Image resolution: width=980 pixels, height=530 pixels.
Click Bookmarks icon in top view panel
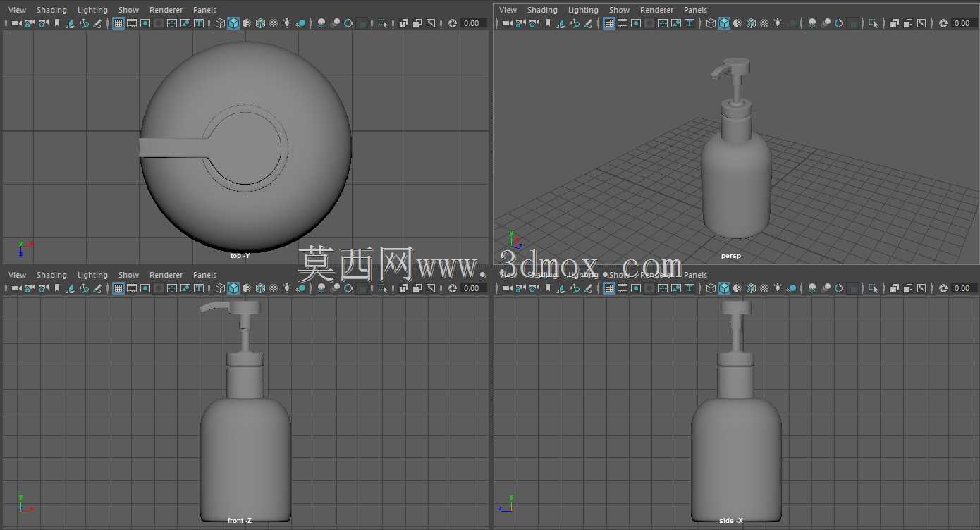57,23
